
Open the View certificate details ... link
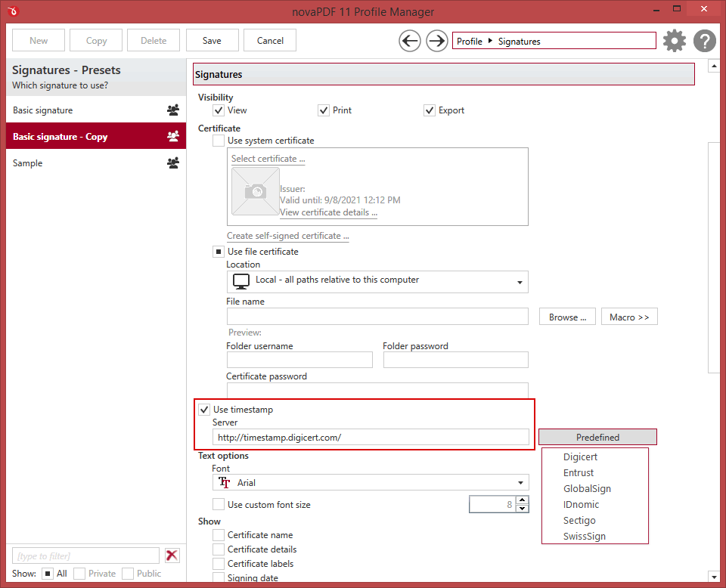328,212
